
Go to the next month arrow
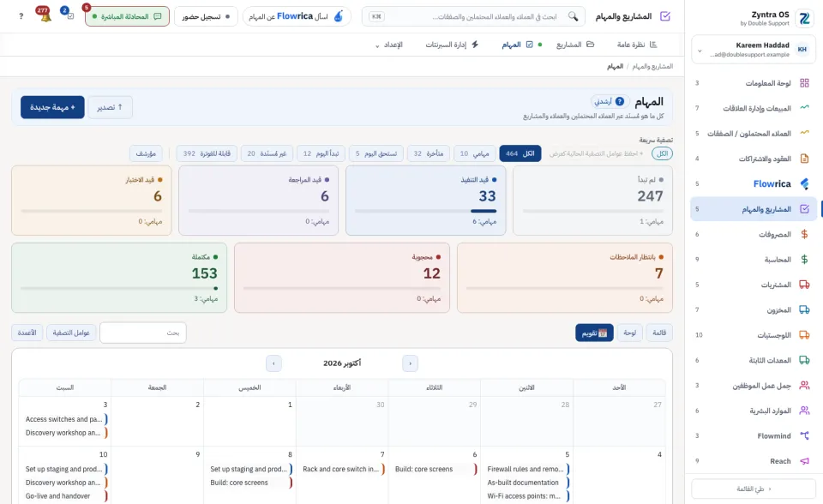point(273,363)
